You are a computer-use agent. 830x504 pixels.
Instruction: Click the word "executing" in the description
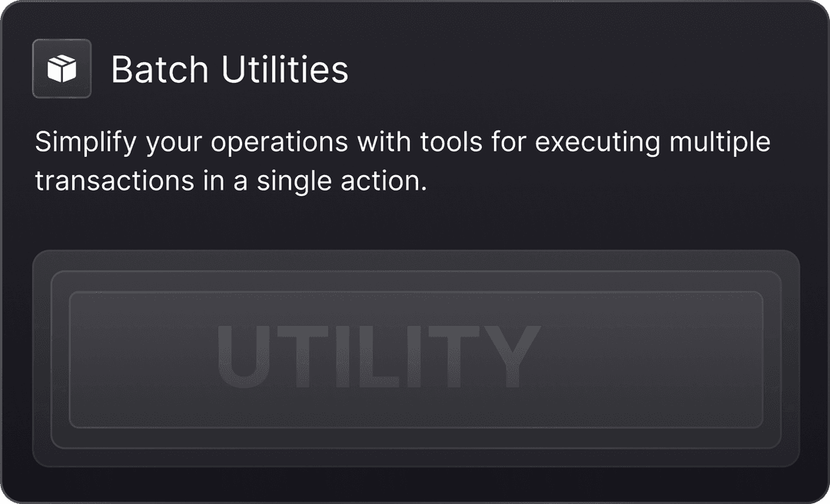(597, 143)
